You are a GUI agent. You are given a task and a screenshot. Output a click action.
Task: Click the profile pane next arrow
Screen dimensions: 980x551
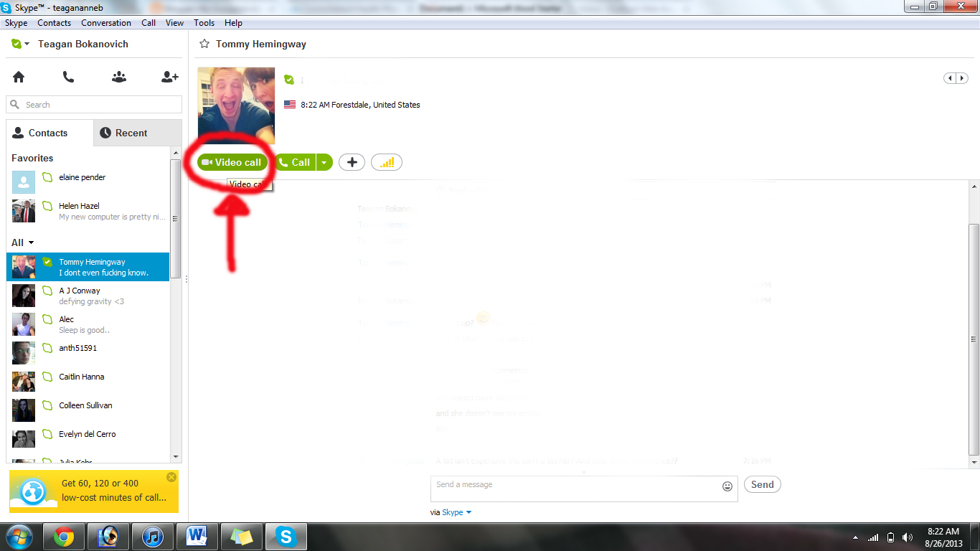pos(962,78)
